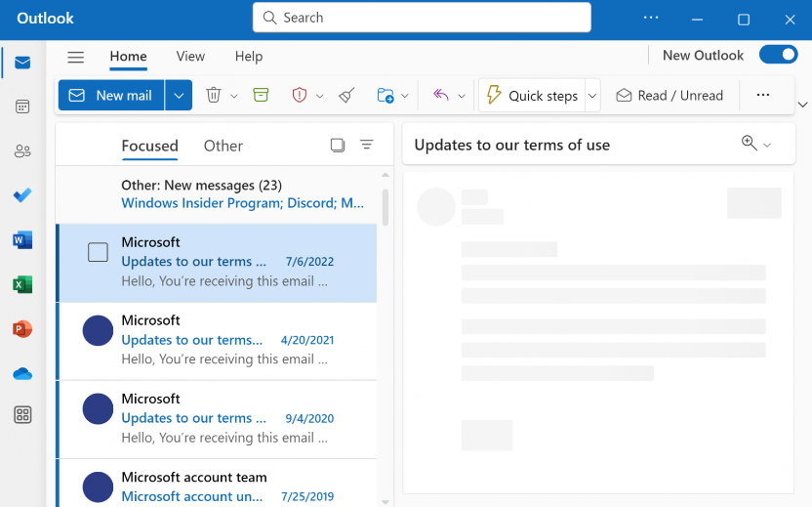Archive the selected message
The image size is (812, 507).
click(x=261, y=95)
